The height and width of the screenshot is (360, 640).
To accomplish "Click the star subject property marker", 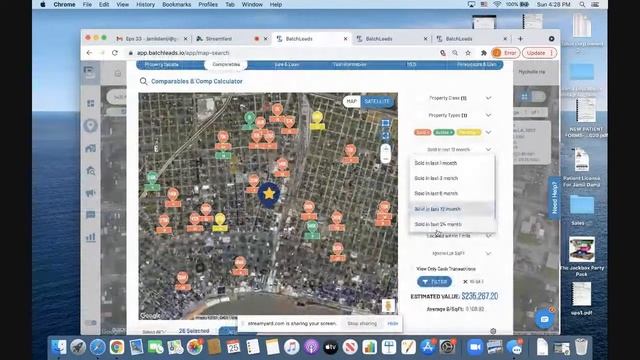I will (x=269, y=194).
